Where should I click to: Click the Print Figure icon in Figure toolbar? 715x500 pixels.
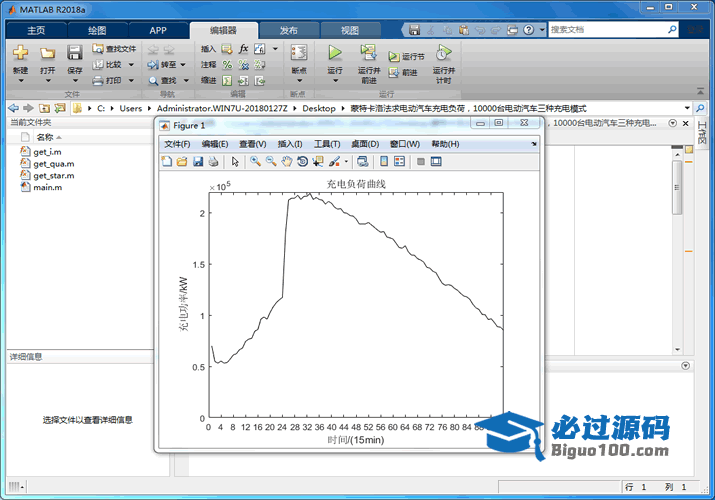click(x=213, y=161)
